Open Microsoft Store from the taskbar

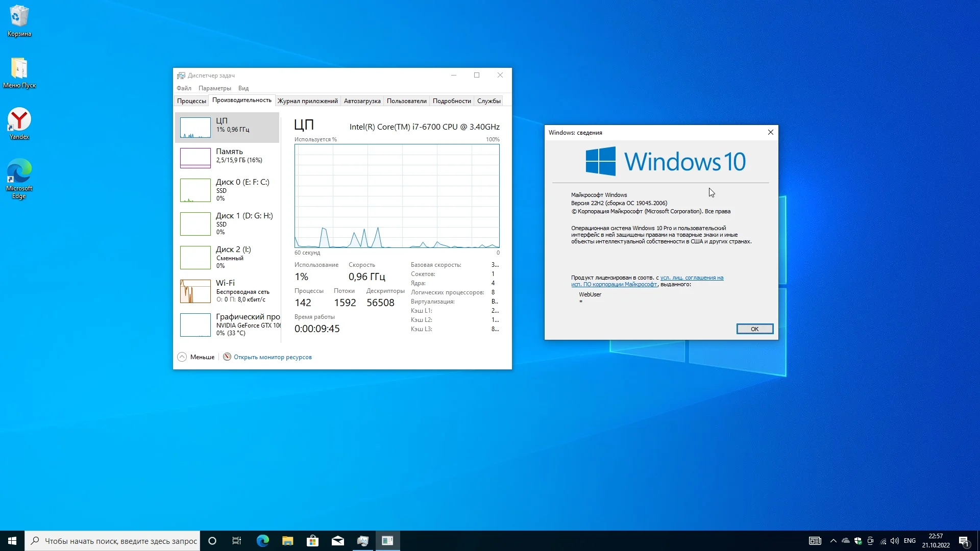pyautogui.click(x=312, y=541)
